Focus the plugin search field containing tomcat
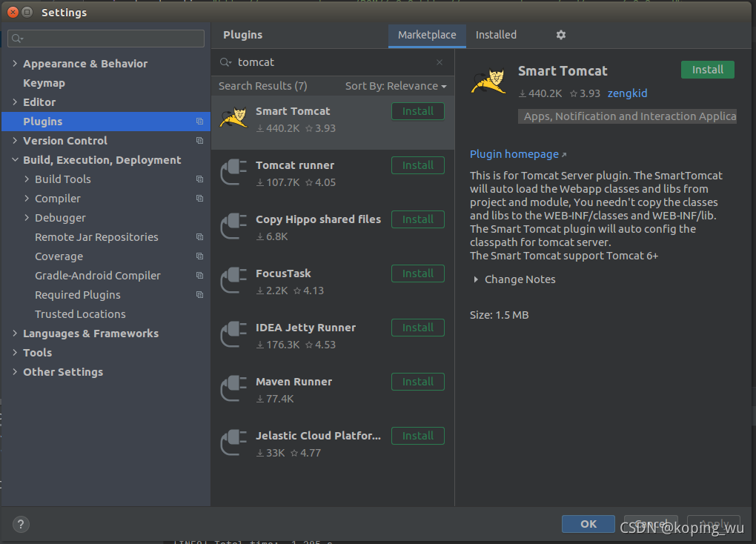This screenshot has width=756, height=544. tap(333, 62)
